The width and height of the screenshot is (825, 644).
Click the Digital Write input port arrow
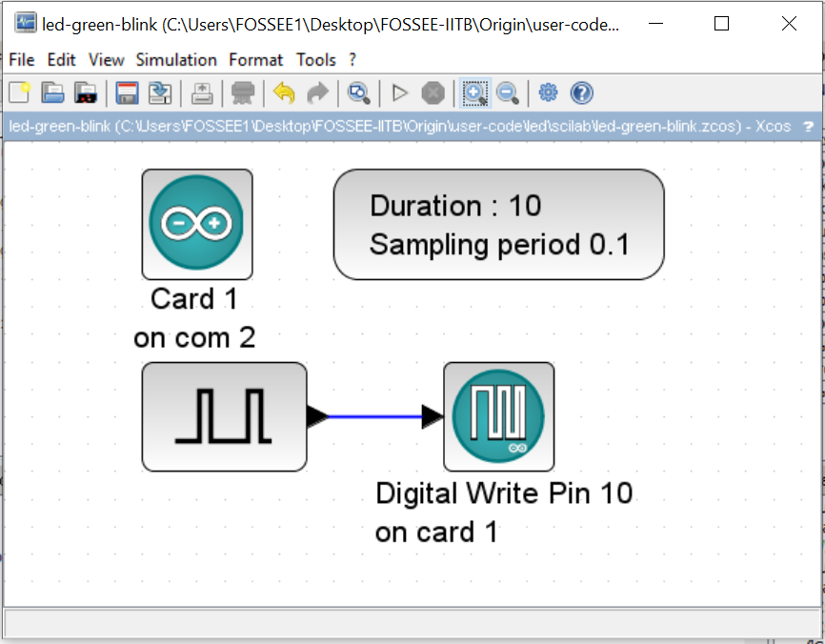point(433,416)
